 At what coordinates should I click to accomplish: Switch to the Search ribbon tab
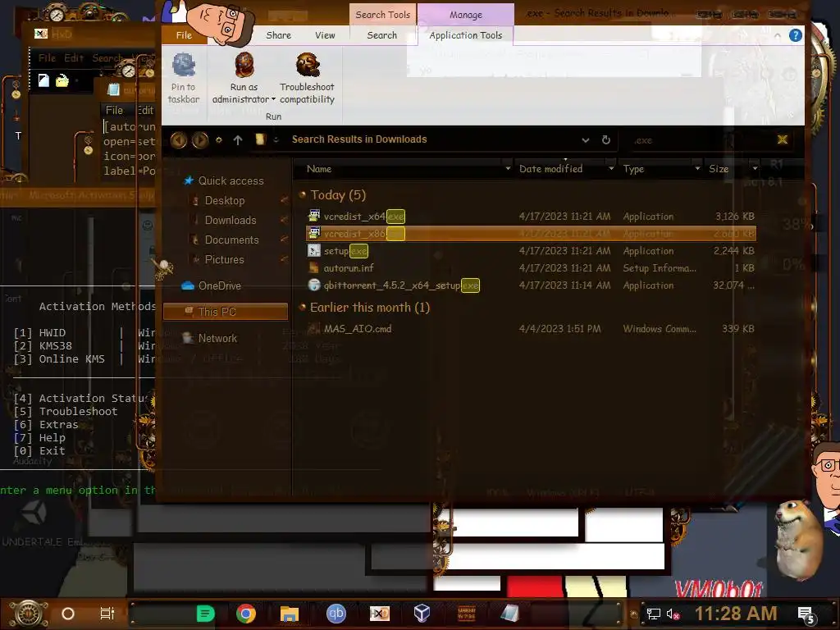(x=382, y=34)
